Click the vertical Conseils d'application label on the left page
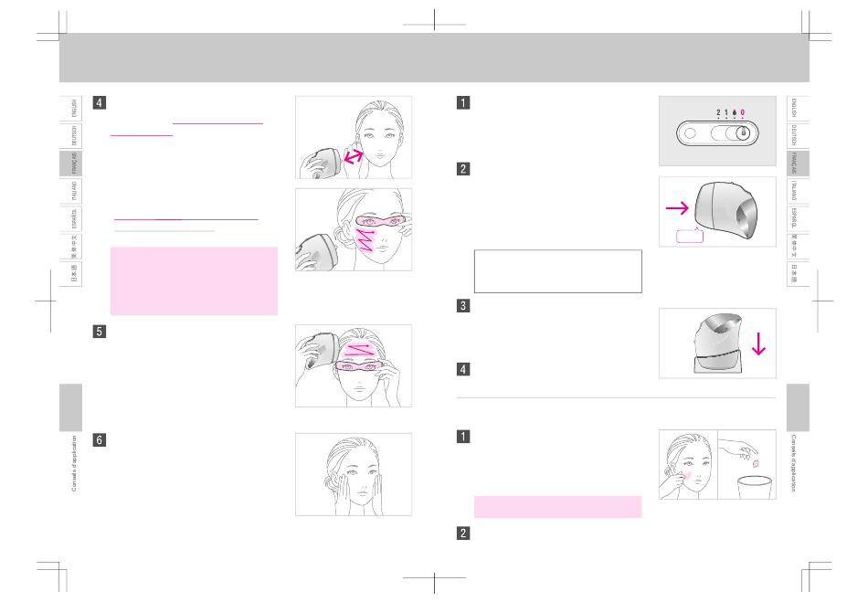Image resolution: width=868 pixels, height=602 pixels. (74, 464)
